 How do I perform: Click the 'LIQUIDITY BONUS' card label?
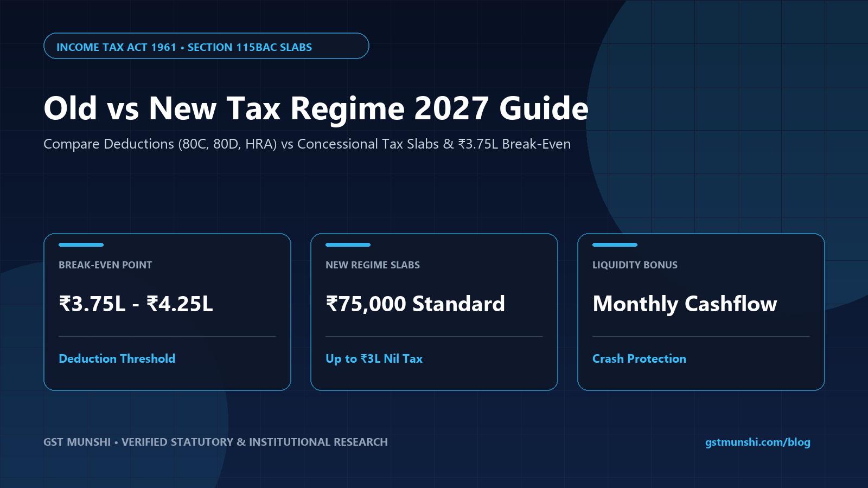pos(635,265)
